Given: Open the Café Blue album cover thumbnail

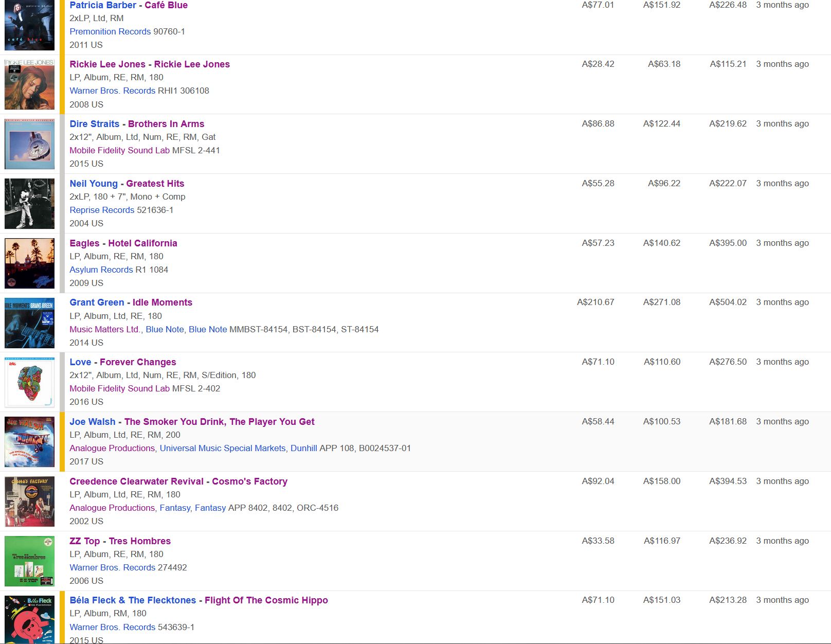Looking at the screenshot, I should 29,26.
